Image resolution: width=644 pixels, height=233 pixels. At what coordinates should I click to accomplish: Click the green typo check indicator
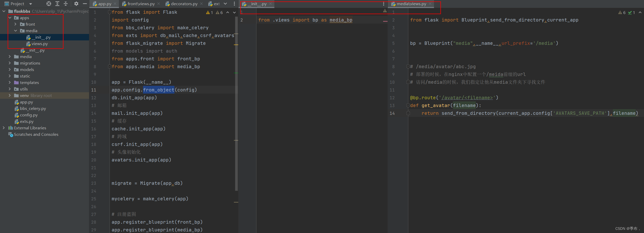pyautogui.click(x=632, y=12)
